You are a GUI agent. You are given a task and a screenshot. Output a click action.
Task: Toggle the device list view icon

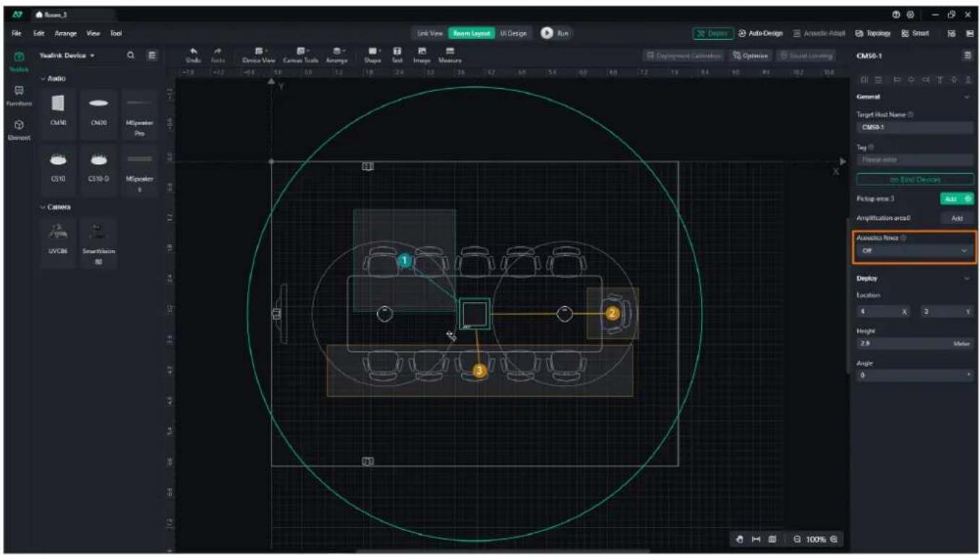click(x=152, y=55)
